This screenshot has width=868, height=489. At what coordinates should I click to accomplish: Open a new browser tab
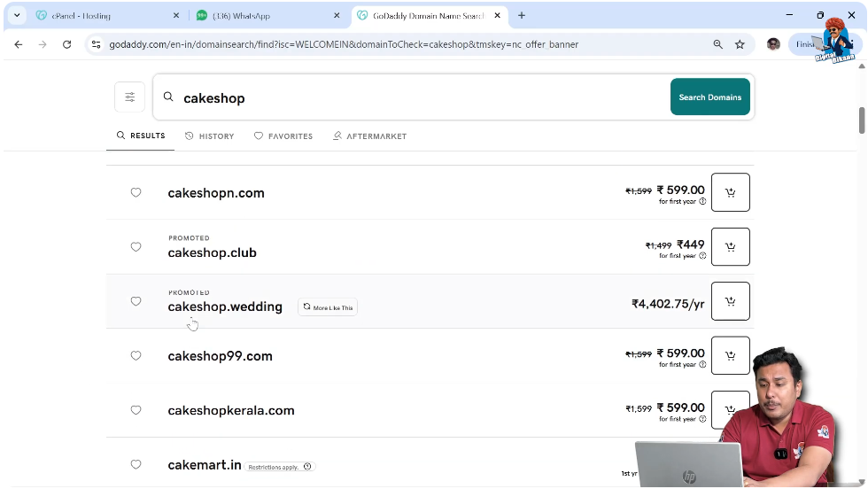522,16
